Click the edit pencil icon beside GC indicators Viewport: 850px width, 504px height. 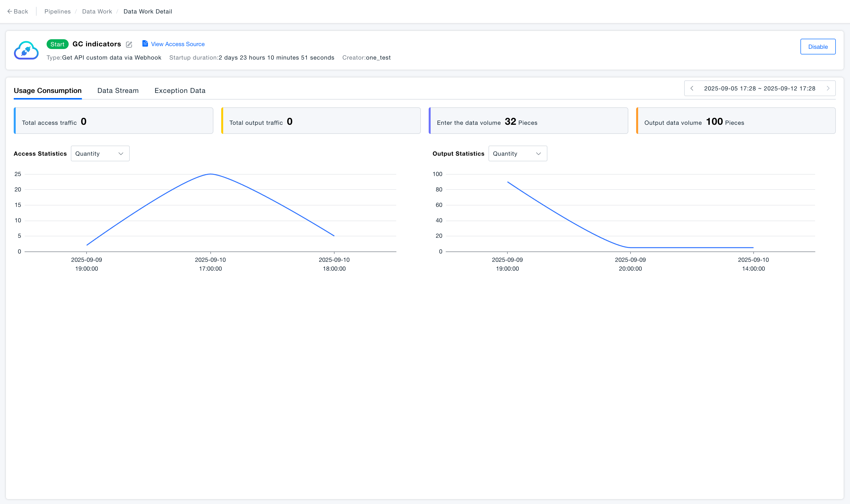129,44
